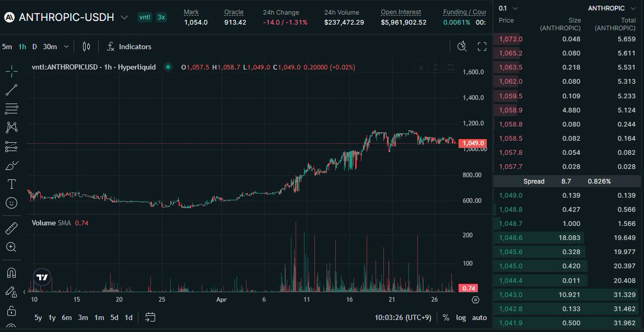This screenshot has width=644, height=332.
Task: Click the chart title vntl:ANTHROPICUSD · 1h · Hyperliquid
Action: pos(93,67)
